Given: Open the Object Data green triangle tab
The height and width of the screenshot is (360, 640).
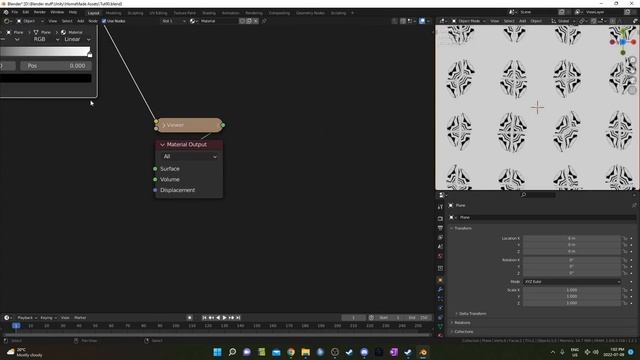Looking at the screenshot, I should (440, 327).
